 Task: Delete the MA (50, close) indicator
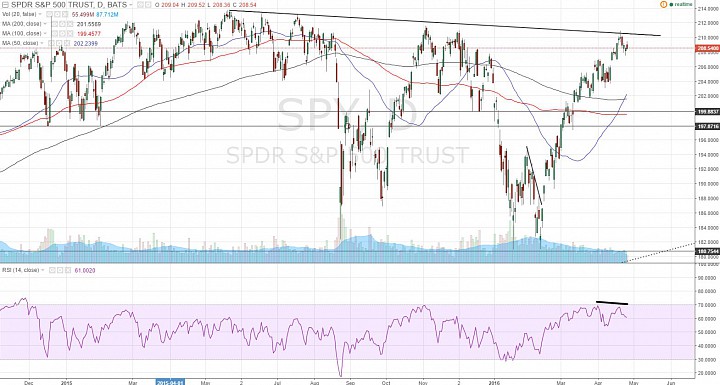pyautogui.click(x=67, y=43)
